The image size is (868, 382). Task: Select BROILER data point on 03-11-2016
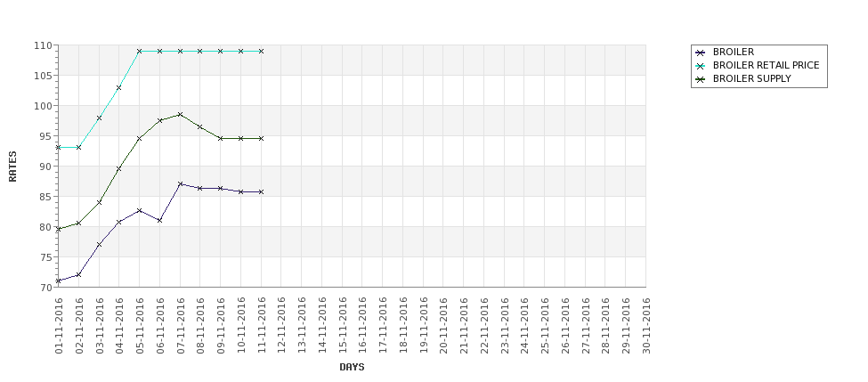pyautogui.click(x=99, y=244)
